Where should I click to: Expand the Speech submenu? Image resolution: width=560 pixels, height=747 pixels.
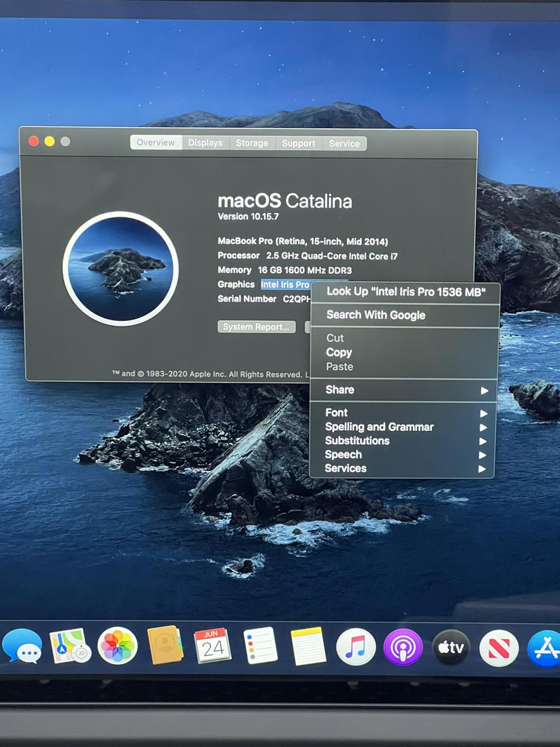[402, 454]
